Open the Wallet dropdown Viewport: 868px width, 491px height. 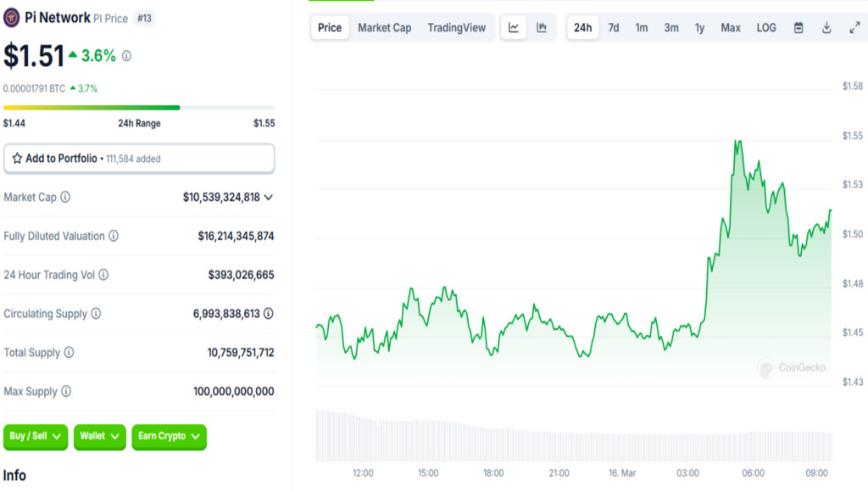(x=100, y=437)
